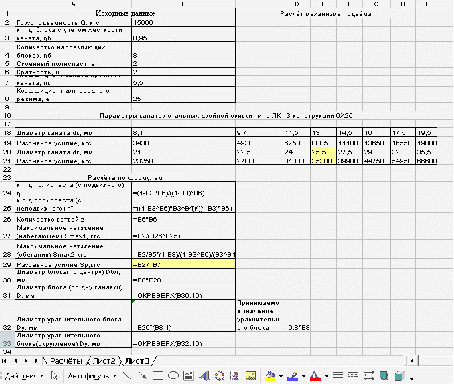Select the Oval shape tool
Viewport: 454px width, 386px height.
pyautogui.click(x=173, y=376)
